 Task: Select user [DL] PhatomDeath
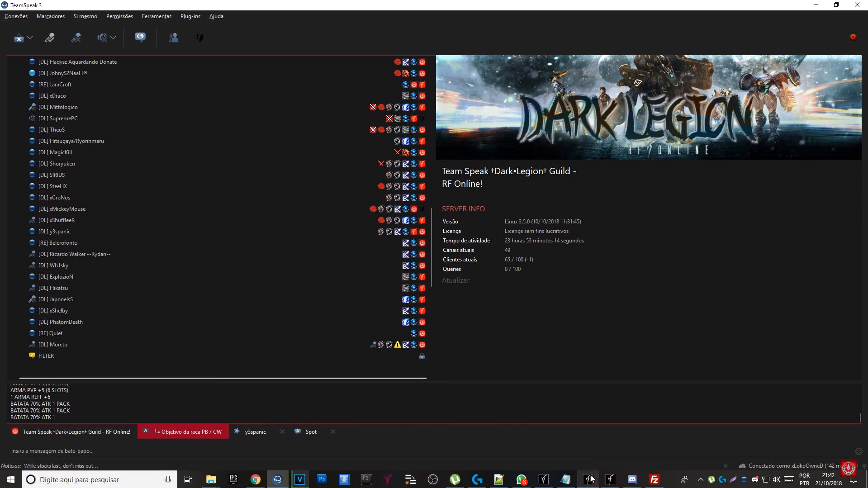tap(61, 322)
